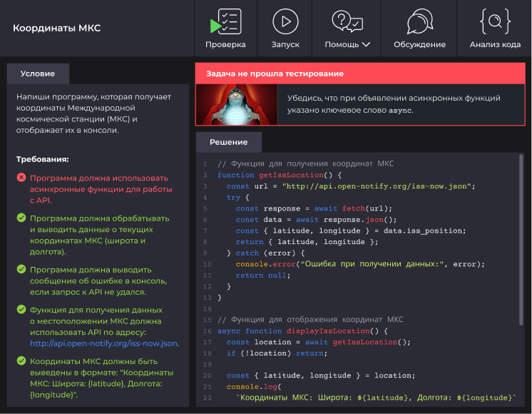Click comment 'Функция для получения координат МКС'

click(x=306, y=163)
